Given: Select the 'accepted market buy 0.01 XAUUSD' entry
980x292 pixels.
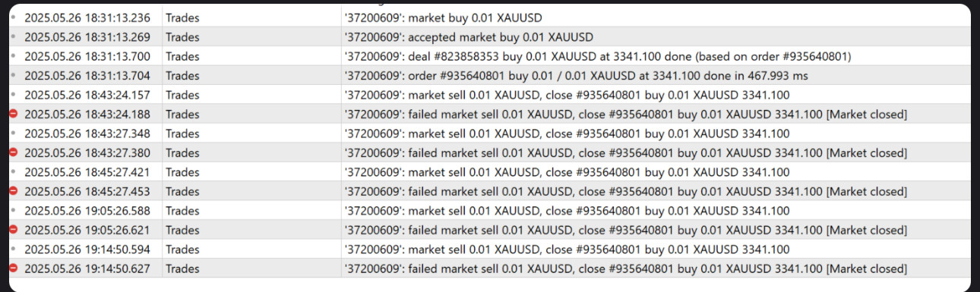Looking at the screenshot, I should 489,37.
